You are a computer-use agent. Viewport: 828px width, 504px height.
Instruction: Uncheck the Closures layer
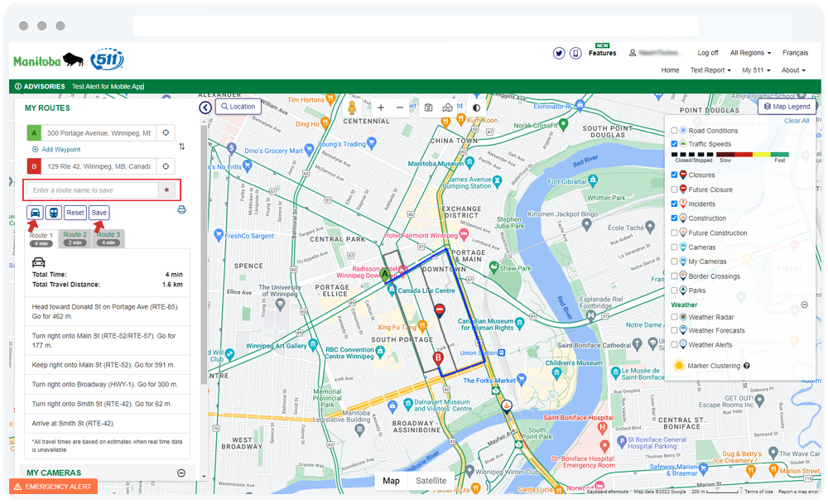click(674, 175)
